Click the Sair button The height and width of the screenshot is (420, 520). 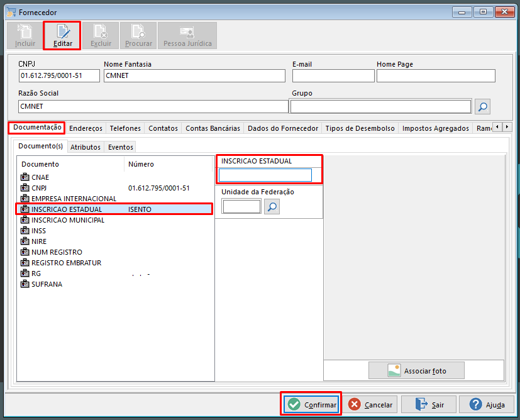pos(429,404)
